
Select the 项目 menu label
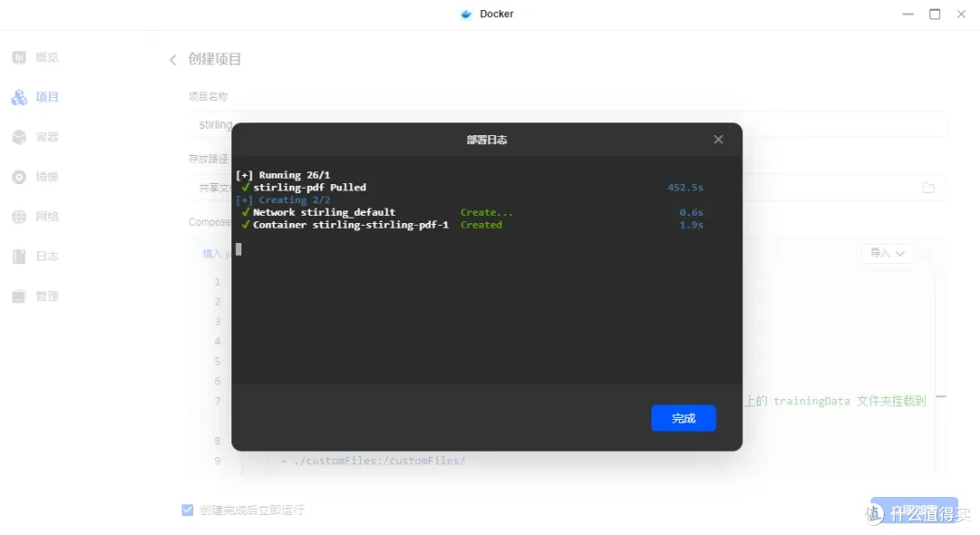47,97
